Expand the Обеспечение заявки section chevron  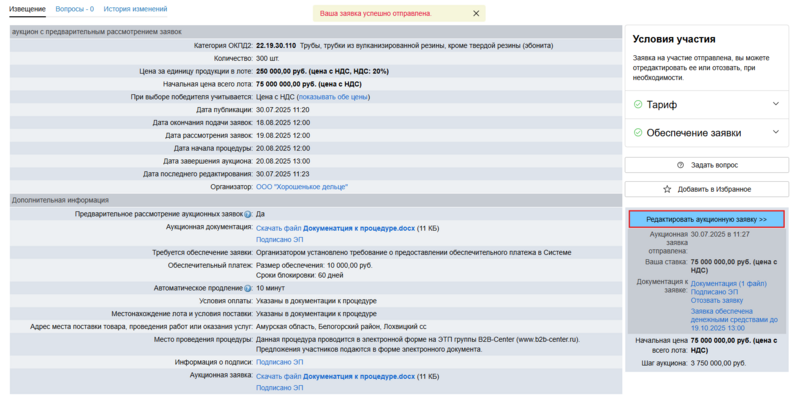[775, 133]
